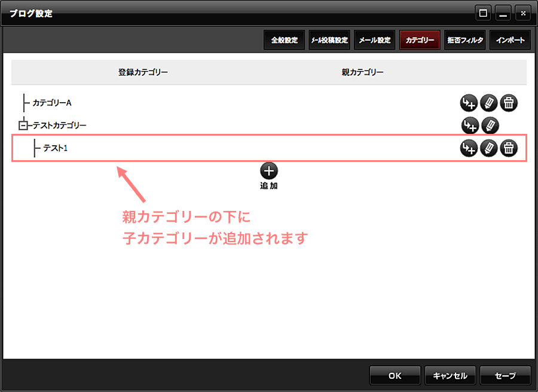The height and width of the screenshot is (392, 538).
Task: Open the 拒否フィルタ tab
Action: [x=465, y=40]
